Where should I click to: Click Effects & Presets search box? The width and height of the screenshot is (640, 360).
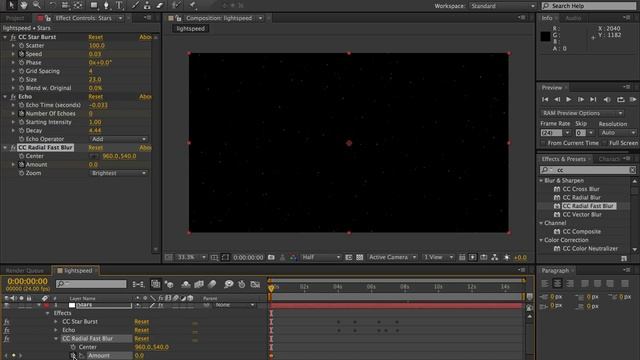pos(588,170)
